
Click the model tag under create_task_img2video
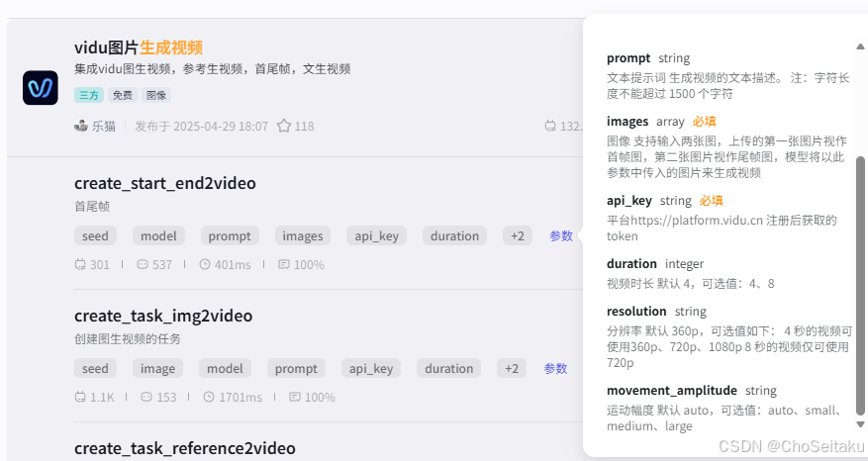pyautogui.click(x=225, y=369)
